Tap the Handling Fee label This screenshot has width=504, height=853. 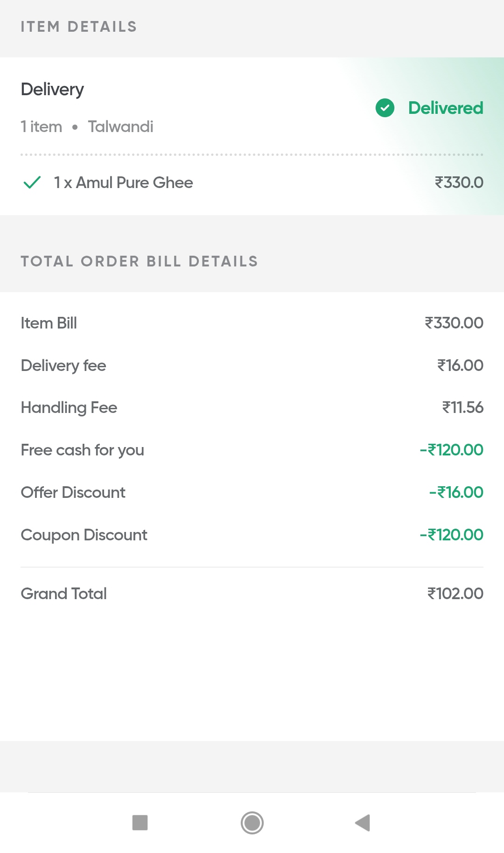click(x=69, y=407)
